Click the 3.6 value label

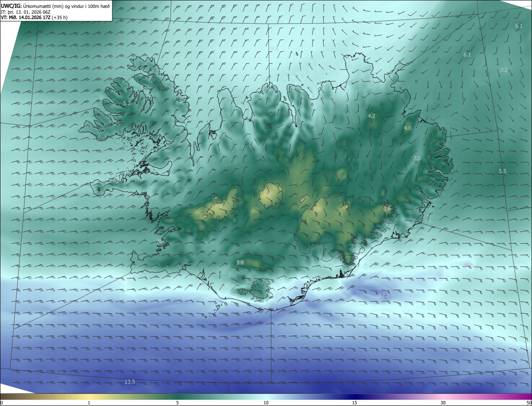387,208
